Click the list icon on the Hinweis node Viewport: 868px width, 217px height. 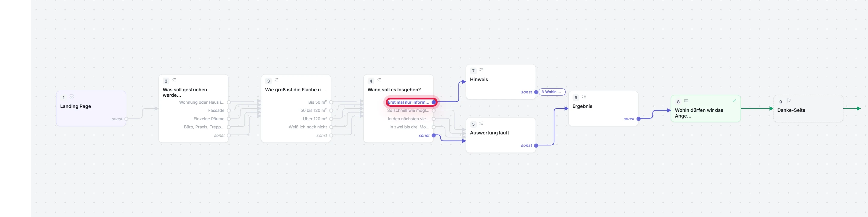(481, 70)
